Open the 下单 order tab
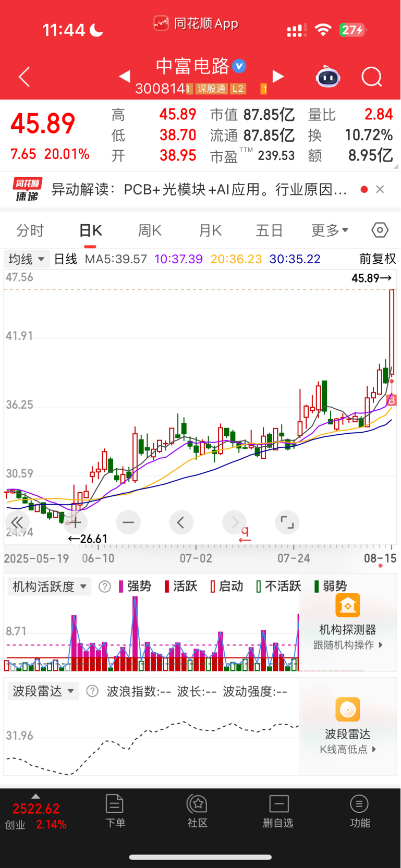 115,811
